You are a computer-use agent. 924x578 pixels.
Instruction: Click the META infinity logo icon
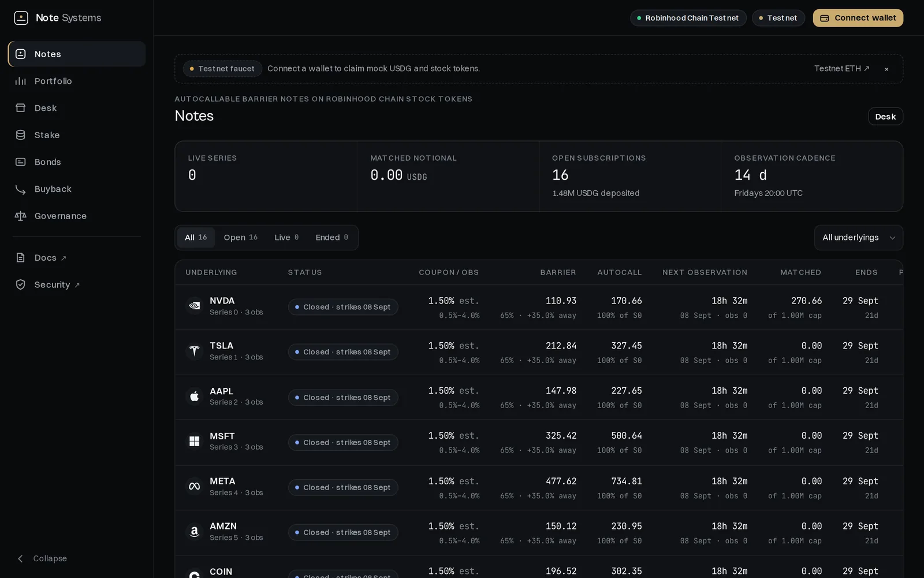point(195,486)
